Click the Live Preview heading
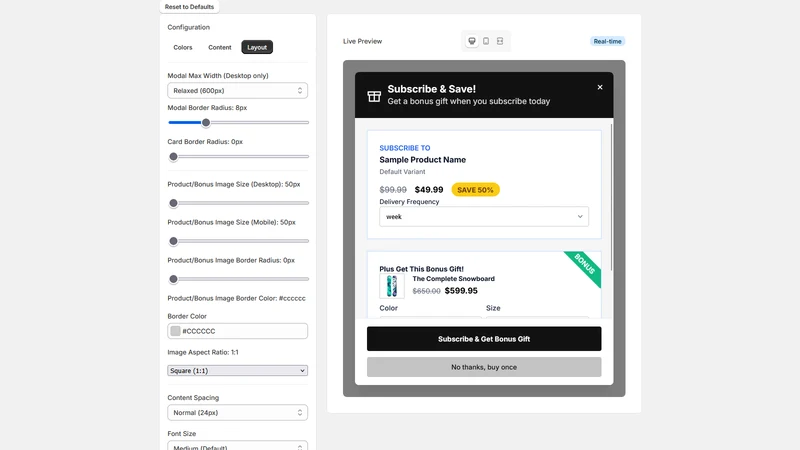This screenshot has height=450, width=800. click(362, 41)
